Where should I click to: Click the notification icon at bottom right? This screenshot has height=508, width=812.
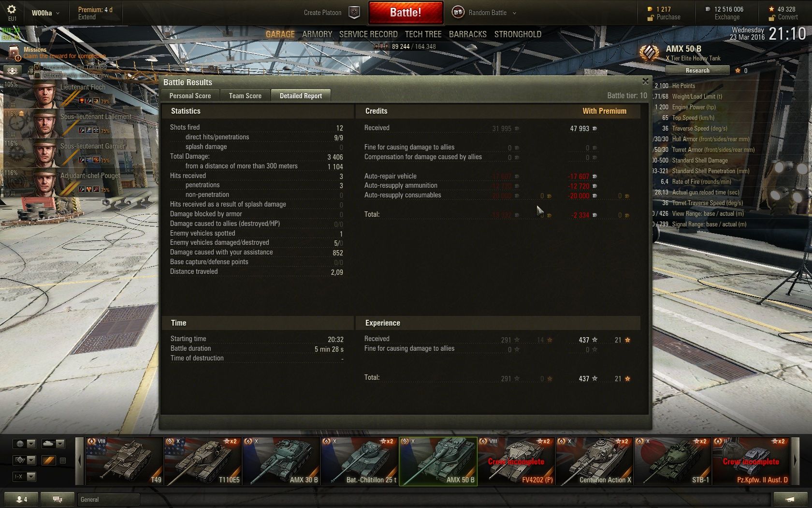tap(790, 499)
